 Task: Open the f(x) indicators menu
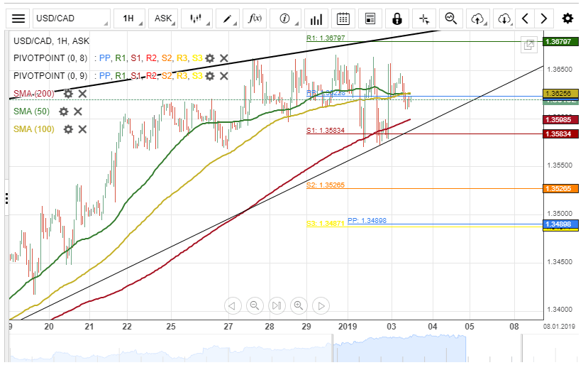(x=255, y=18)
